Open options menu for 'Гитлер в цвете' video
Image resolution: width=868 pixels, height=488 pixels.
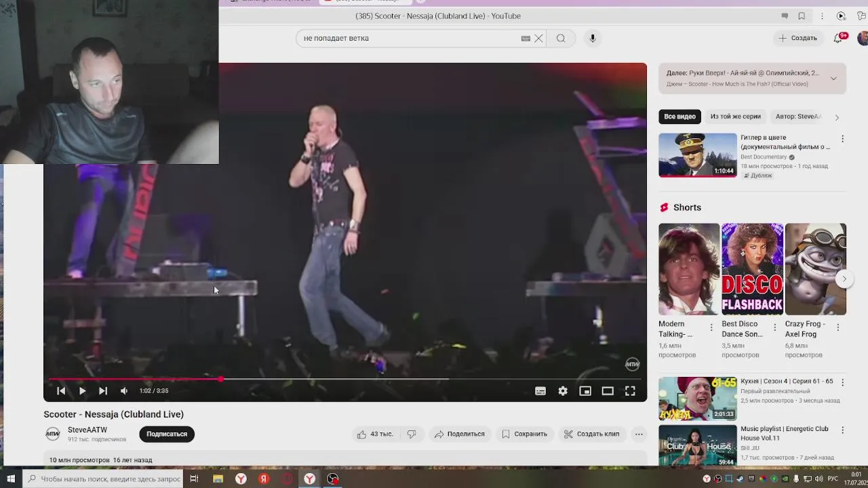click(843, 139)
